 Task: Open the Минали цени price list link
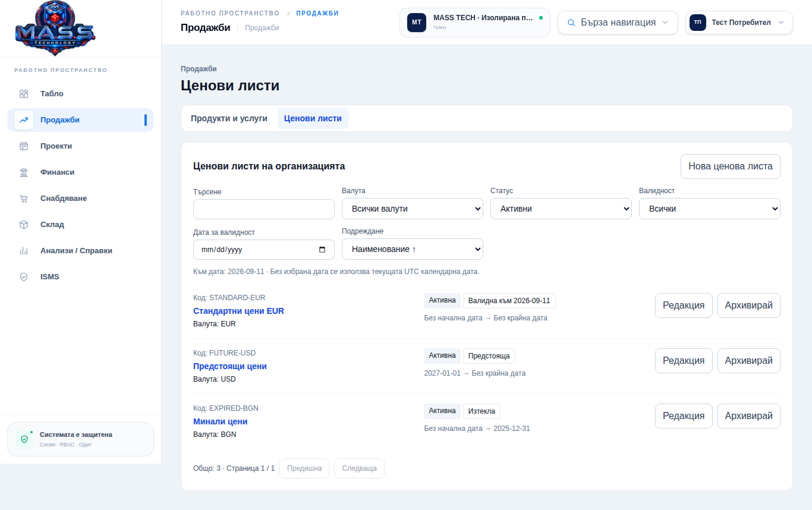click(220, 421)
